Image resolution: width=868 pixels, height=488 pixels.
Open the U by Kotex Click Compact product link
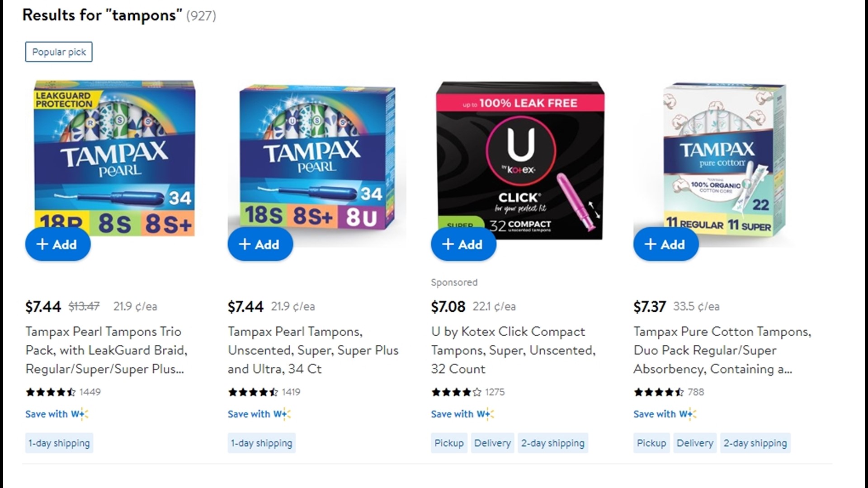point(513,350)
